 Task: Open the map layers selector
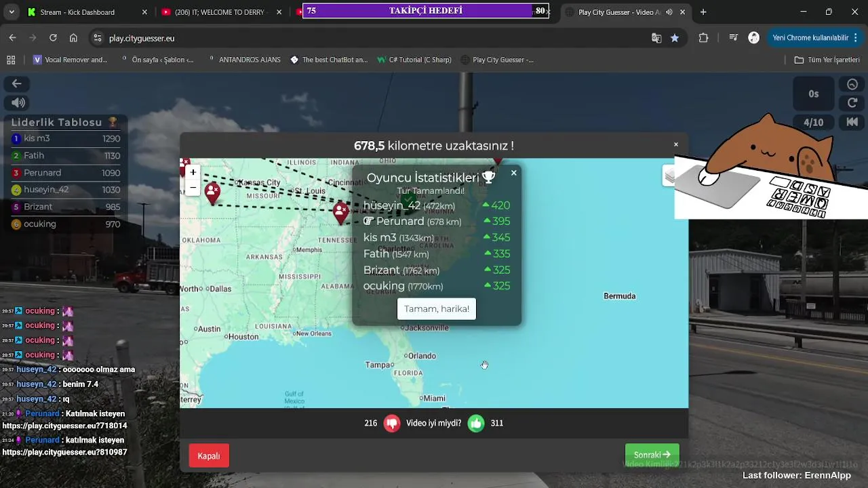pos(669,176)
